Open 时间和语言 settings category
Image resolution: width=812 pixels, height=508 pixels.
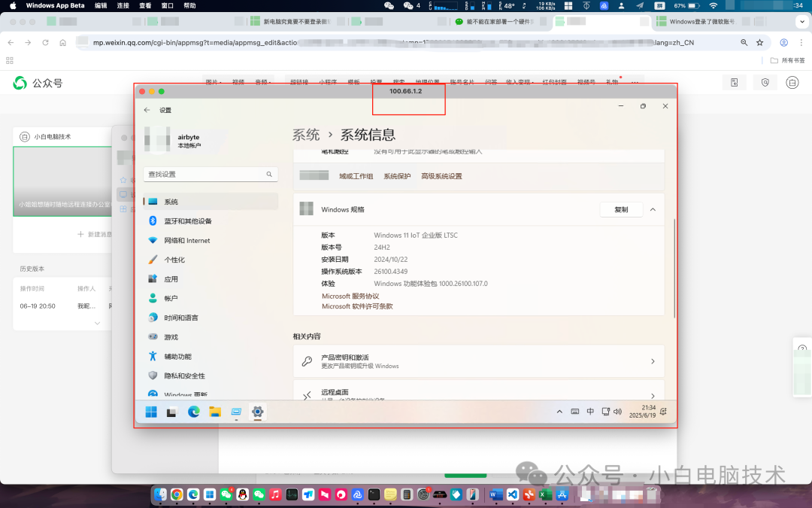click(211, 318)
